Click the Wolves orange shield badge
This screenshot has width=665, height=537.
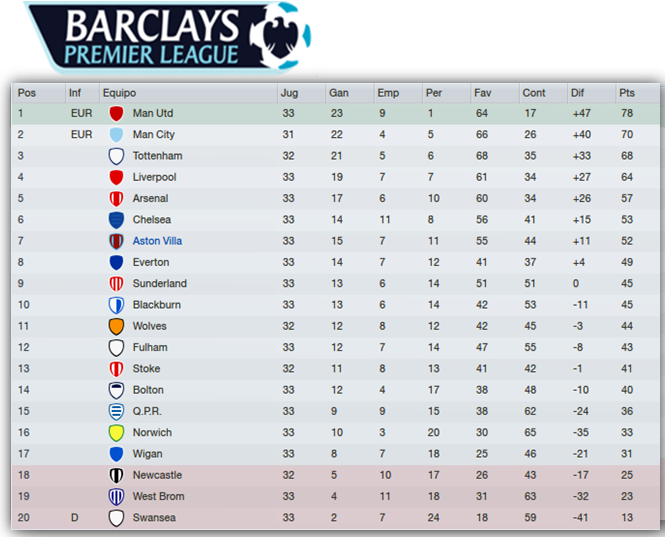click(116, 326)
